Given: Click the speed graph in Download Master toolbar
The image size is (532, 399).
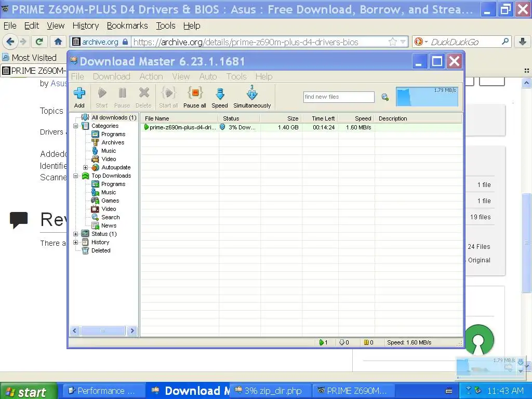Looking at the screenshot, I should [427, 97].
